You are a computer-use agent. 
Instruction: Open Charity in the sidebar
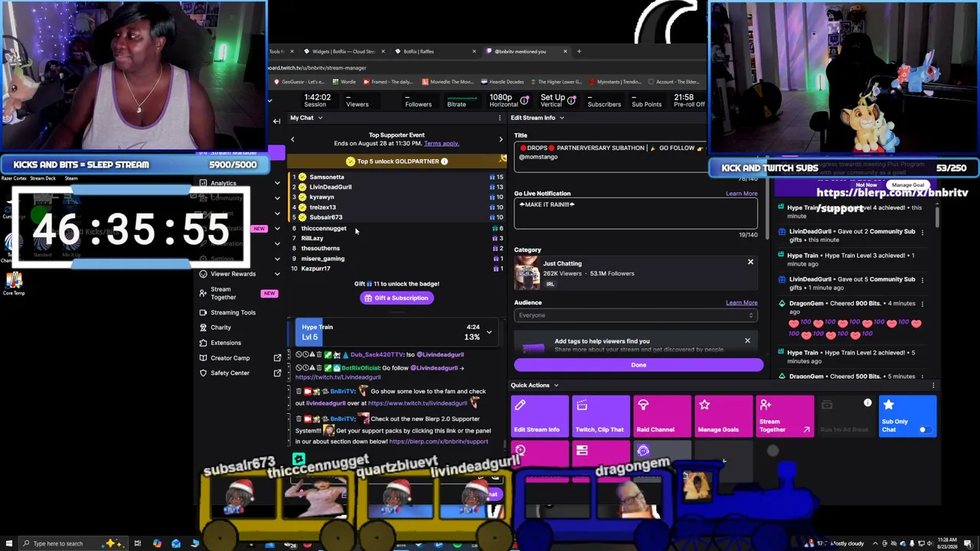click(220, 328)
